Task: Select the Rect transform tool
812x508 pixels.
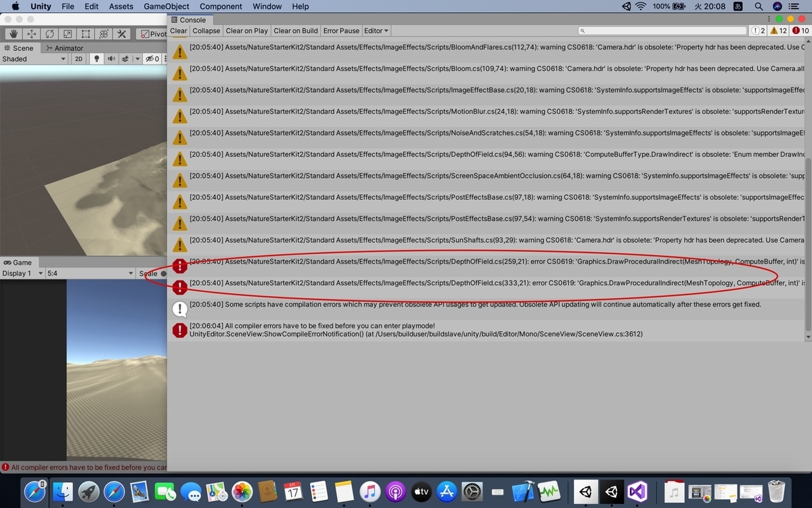Action: (x=86, y=34)
